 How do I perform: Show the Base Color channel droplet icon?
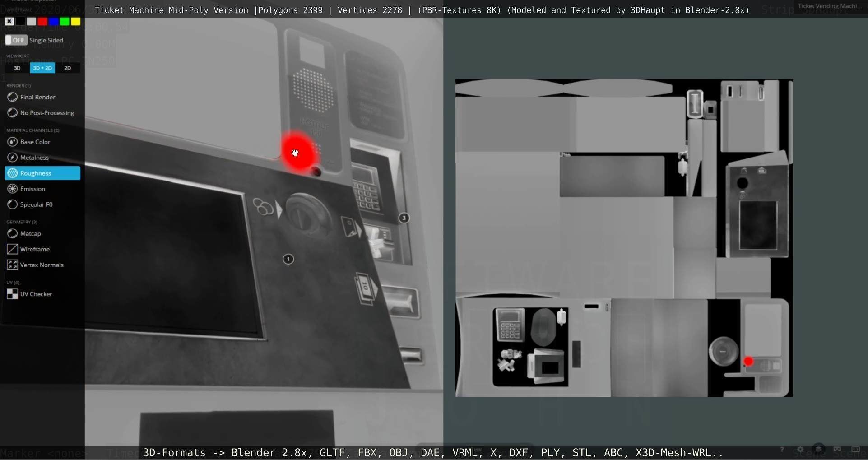point(12,142)
